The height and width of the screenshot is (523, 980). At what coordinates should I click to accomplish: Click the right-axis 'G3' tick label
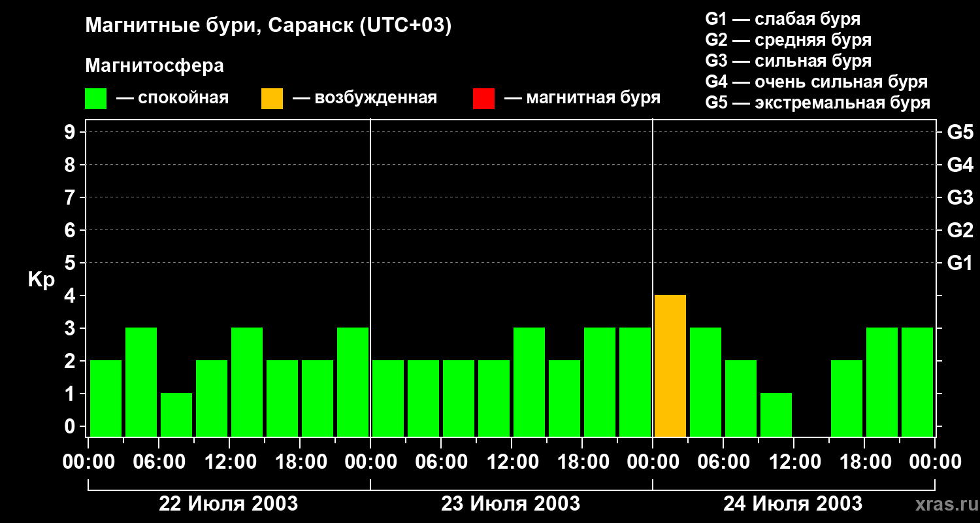[960, 197]
